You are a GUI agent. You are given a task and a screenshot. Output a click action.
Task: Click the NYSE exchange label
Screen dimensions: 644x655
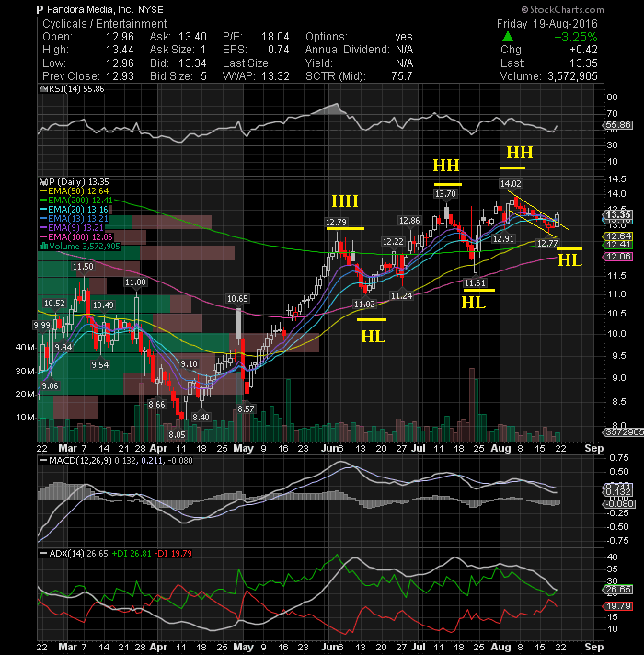[x=151, y=9]
